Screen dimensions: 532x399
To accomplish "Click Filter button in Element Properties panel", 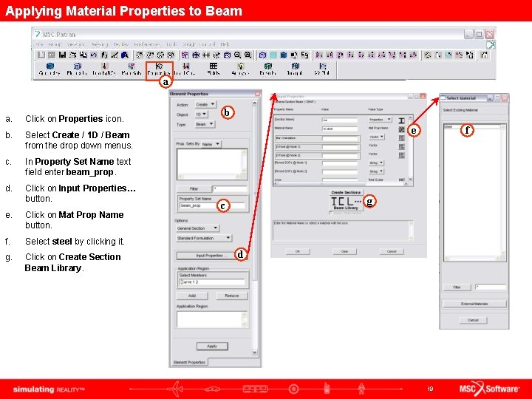I will click(194, 188).
